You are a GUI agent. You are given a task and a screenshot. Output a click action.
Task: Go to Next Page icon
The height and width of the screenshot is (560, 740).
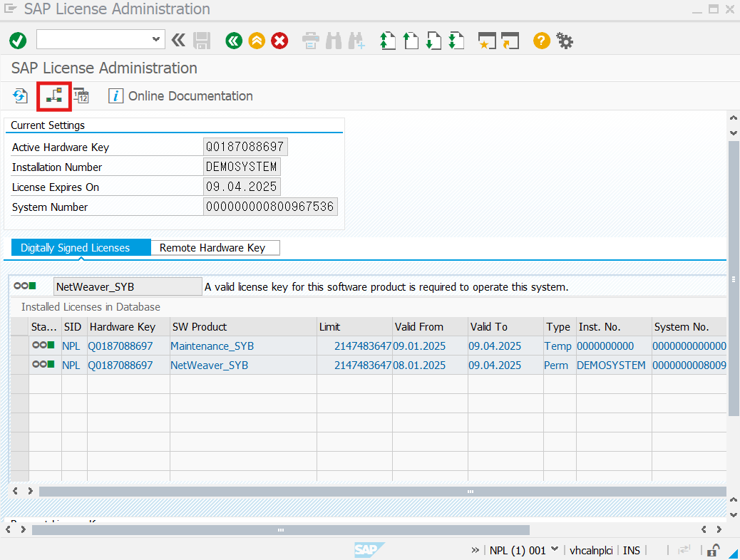click(x=433, y=41)
